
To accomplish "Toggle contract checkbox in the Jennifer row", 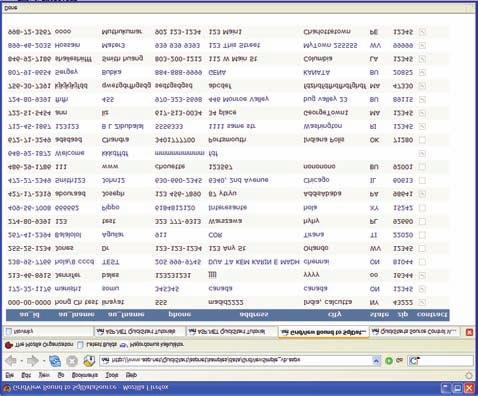I will [422, 276].
